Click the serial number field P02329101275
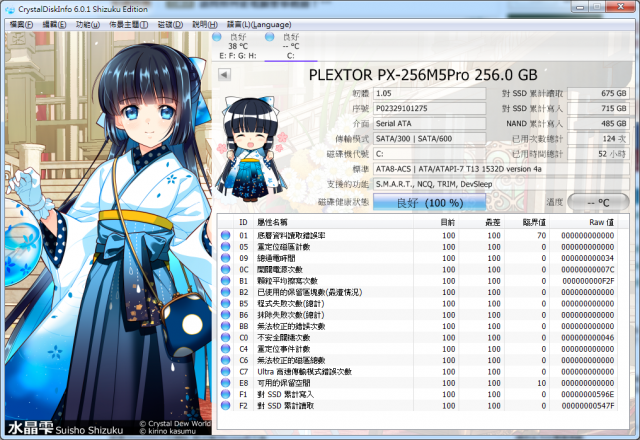The width and height of the screenshot is (640, 440). [429, 109]
